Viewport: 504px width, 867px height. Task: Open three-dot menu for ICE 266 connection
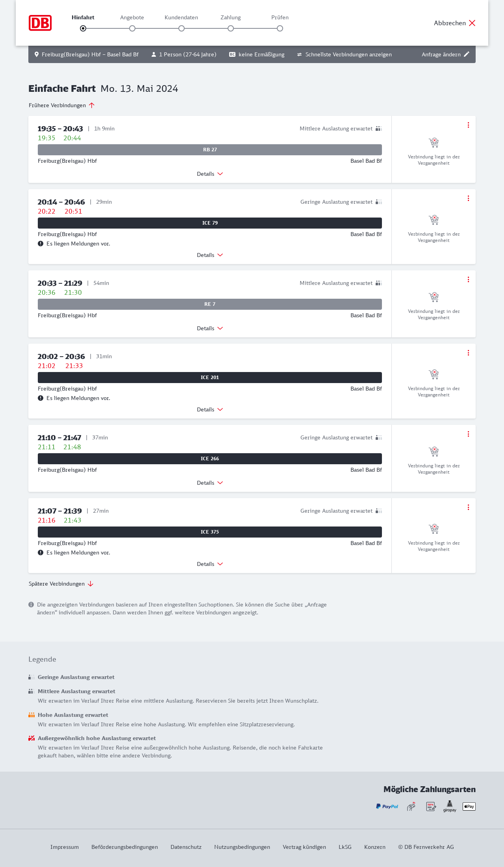tap(468, 434)
